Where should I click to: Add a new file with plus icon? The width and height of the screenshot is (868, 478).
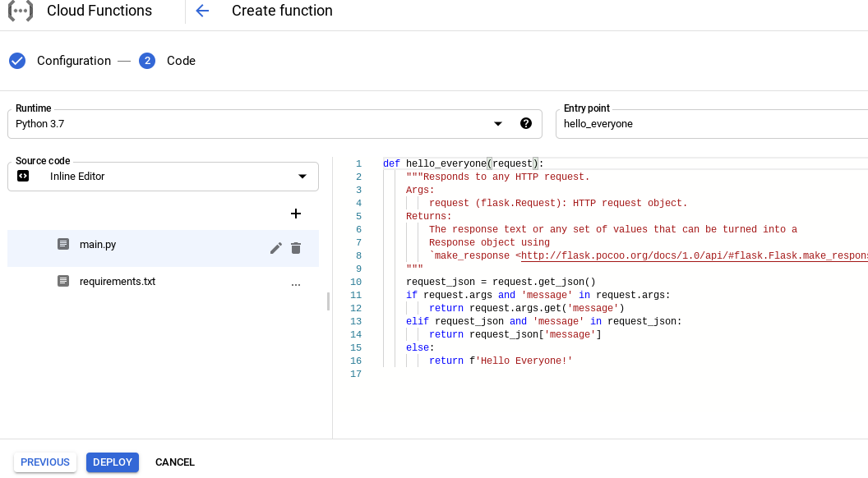coord(296,214)
